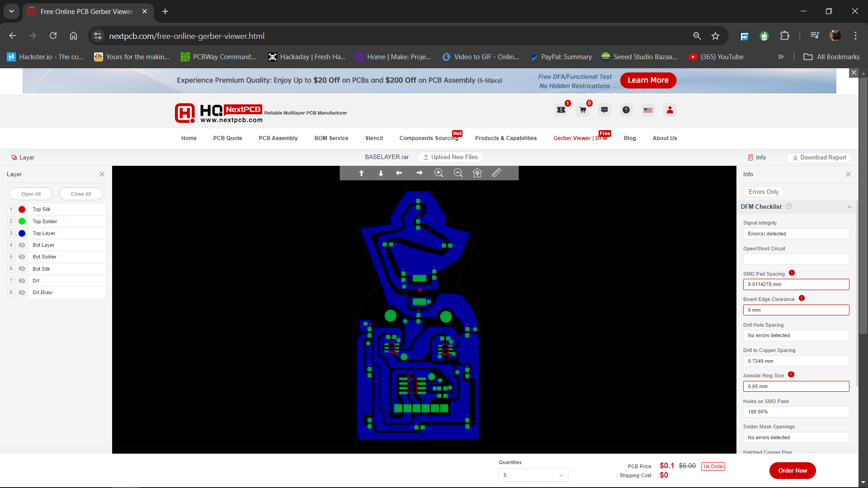Close the Layer panel
The width and height of the screenshot is (868, 488).
[102, 174]
